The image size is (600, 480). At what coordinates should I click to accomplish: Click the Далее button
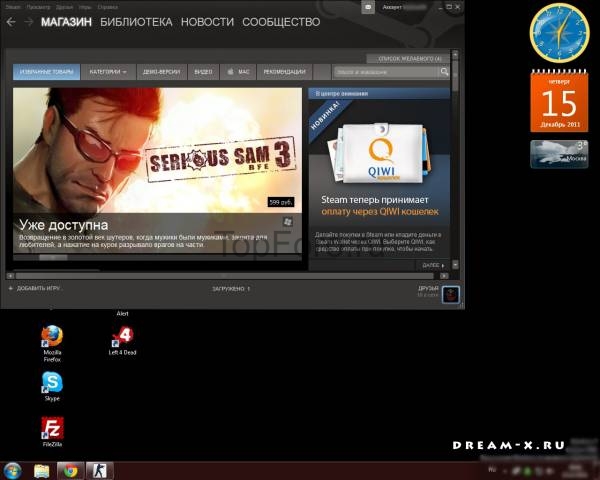(x=433, y=265)
